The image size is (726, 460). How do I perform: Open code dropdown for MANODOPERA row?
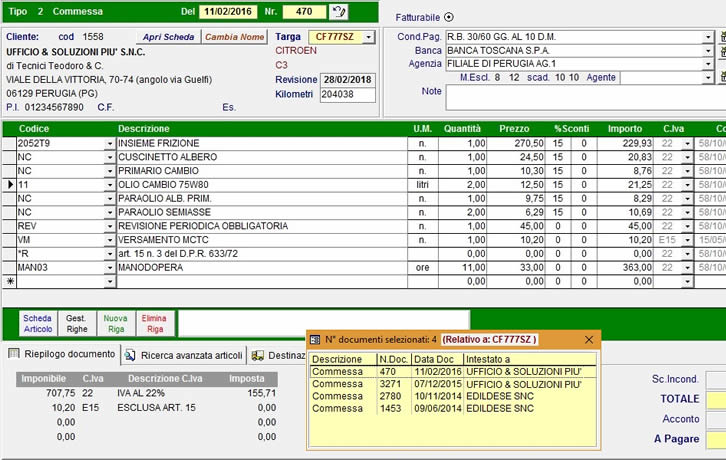coord(110,268)
